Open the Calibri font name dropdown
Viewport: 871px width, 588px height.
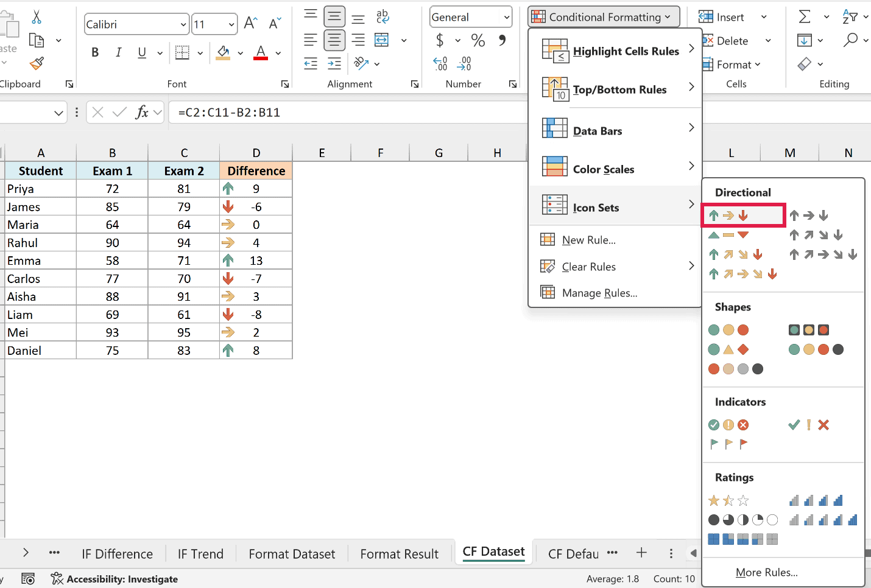[183, 24]
